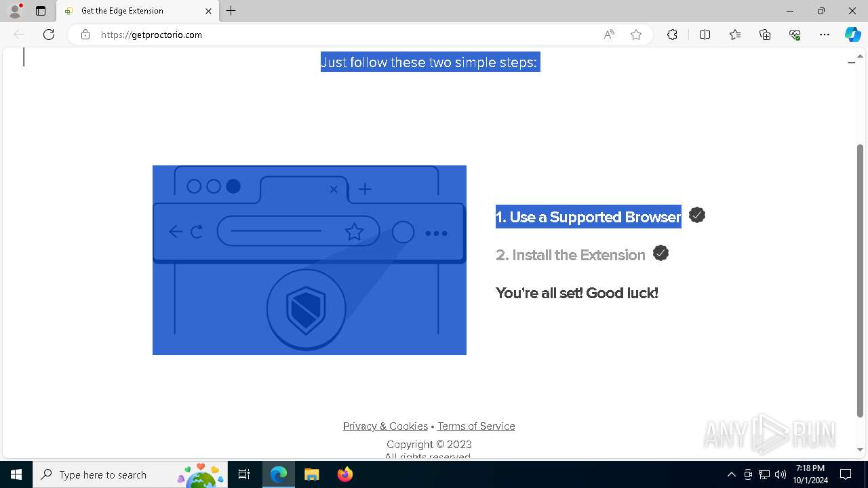Screen dimensions: 868x488
Task: Close the Get the Edge Extension tab
Action: [x=208, y=11]
